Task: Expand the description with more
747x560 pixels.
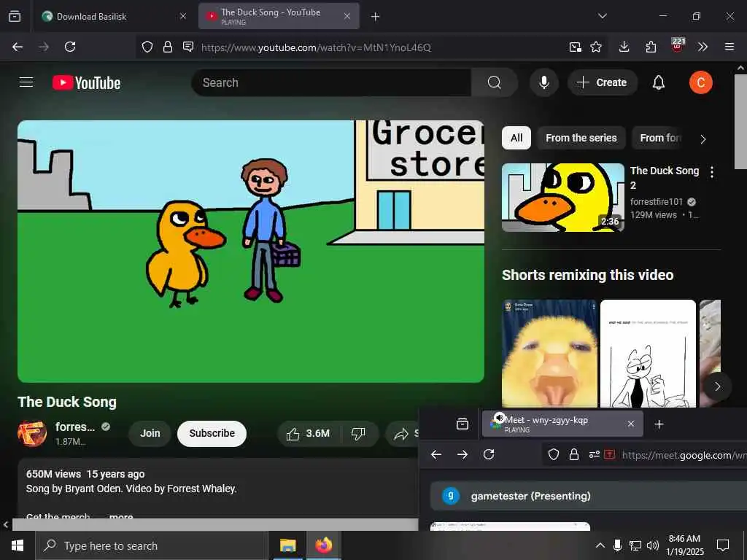Action: 121,516
